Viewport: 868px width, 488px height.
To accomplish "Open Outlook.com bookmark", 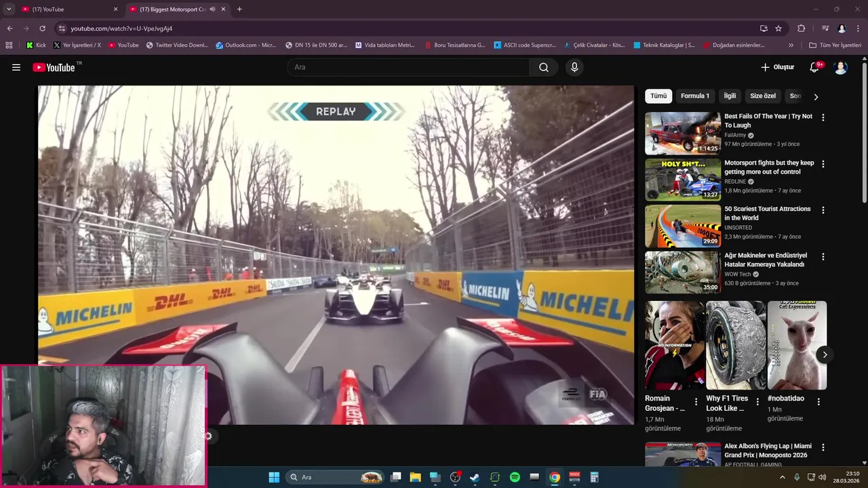I will click(x=245, y=45).
